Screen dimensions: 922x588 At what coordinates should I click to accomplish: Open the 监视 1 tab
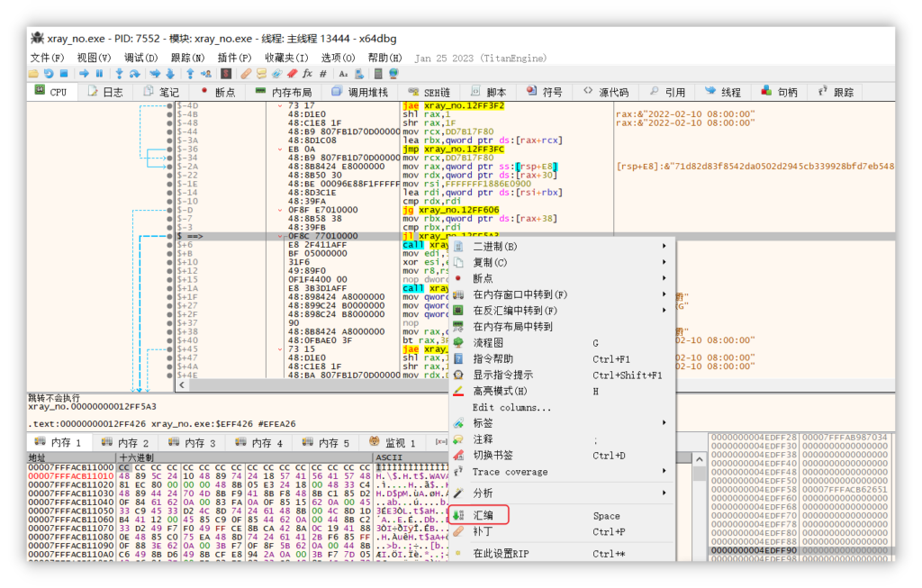coord(393,442)
